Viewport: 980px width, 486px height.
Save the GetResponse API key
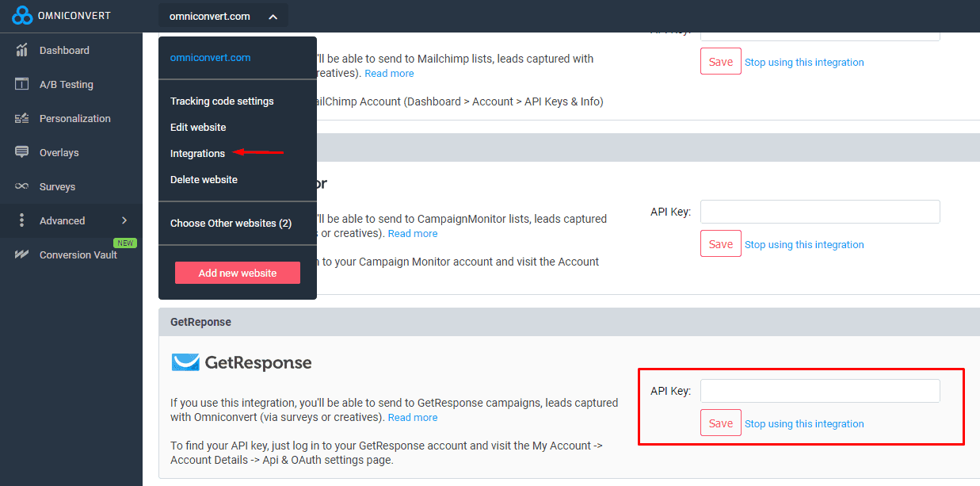[x=721, y=423]
